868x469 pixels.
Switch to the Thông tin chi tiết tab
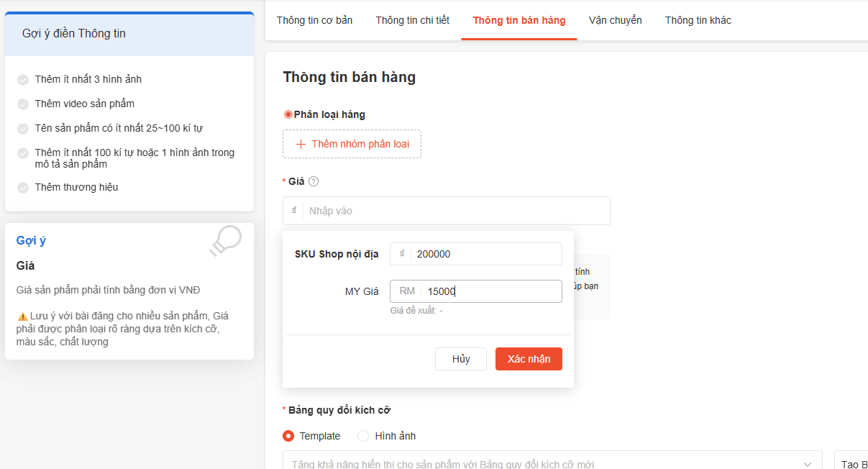click(412, 20)
